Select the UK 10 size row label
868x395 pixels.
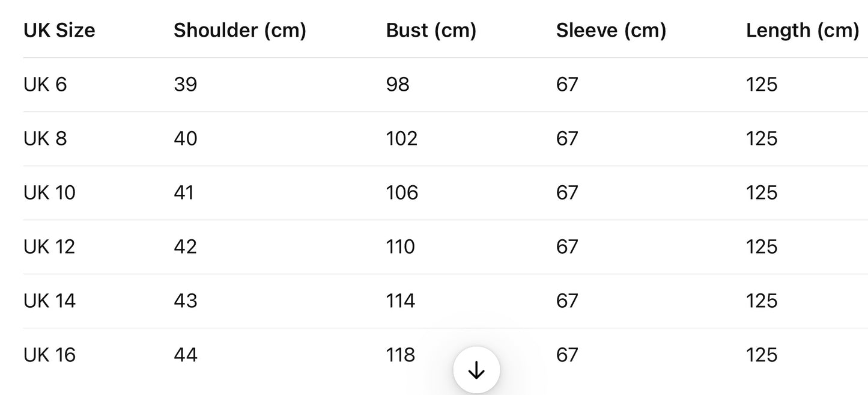pos(49,193)
